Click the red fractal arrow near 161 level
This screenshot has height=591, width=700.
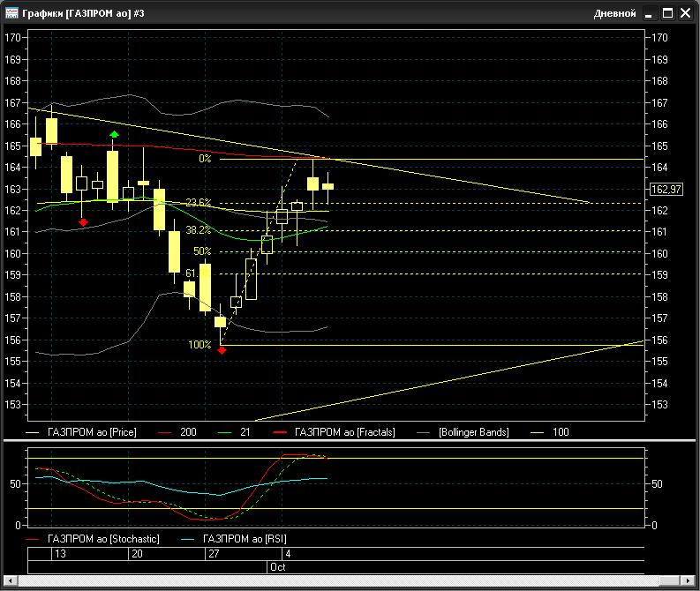[x=83, y=222]
